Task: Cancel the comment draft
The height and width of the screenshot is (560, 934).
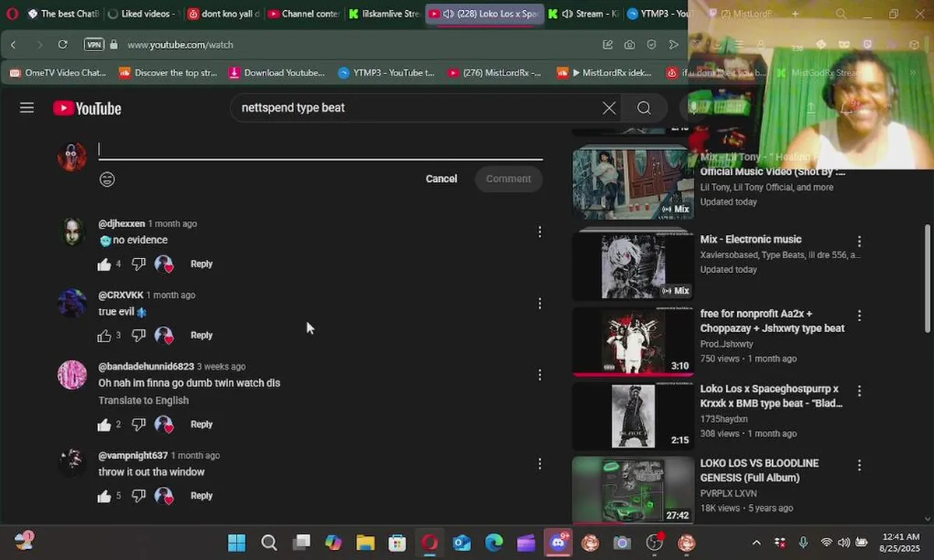Action: [441, 179]
